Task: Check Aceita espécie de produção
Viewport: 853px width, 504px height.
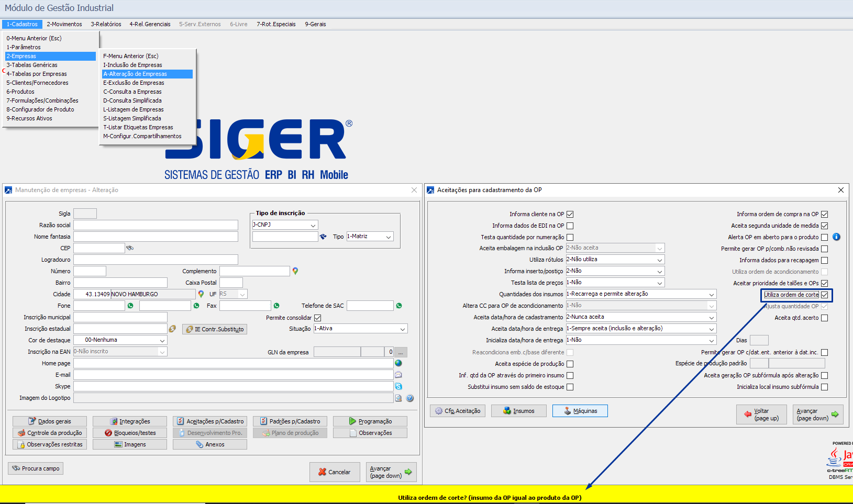Action: [x=570, y=364]
